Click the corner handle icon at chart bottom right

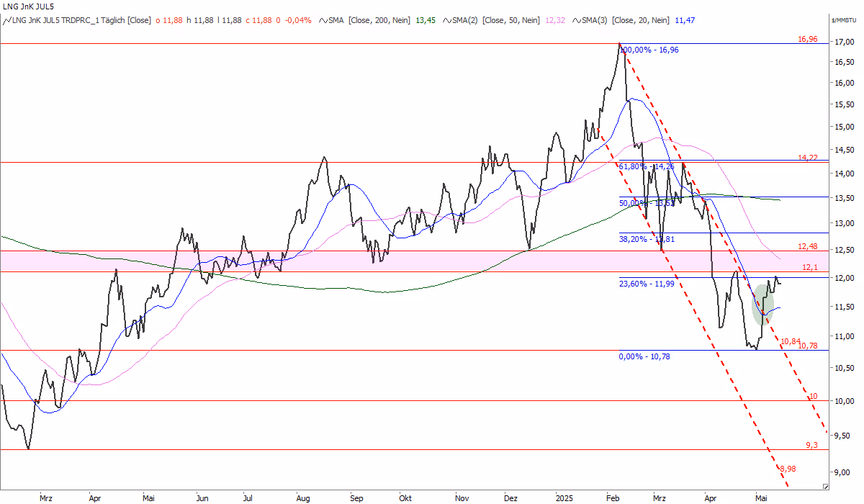(825, 487)
